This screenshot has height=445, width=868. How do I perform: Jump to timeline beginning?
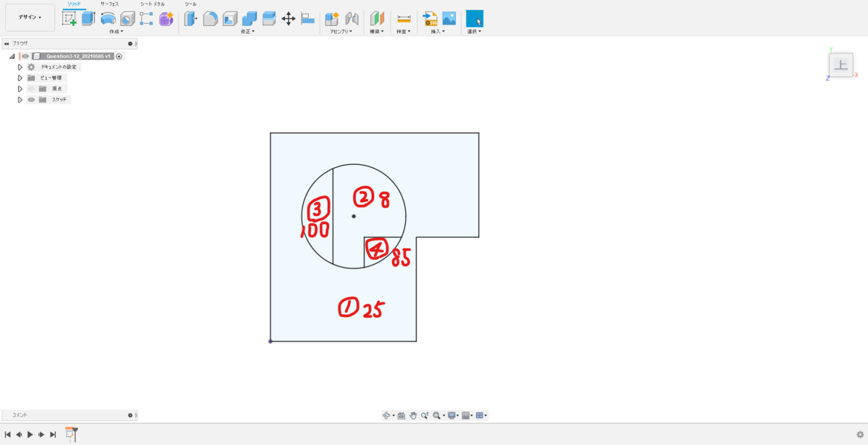pyautogui.click(x=7, y=434)
